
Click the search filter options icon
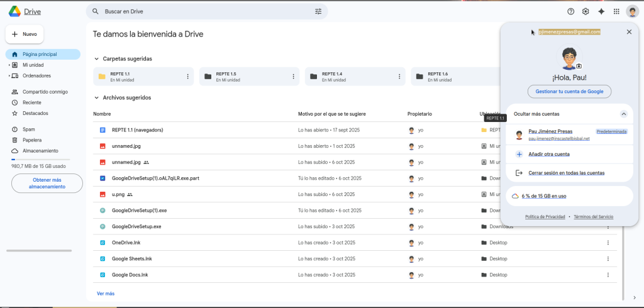click(x=318, y=11)
